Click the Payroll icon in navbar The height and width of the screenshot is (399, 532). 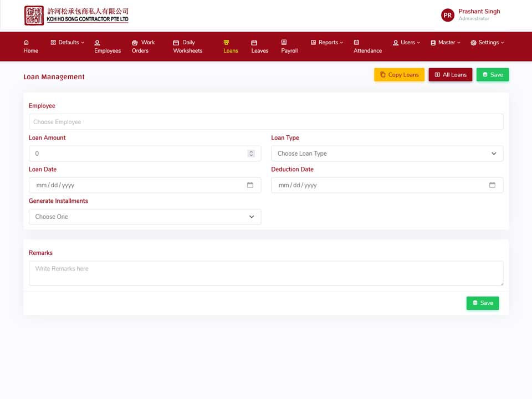[x=284, y=42]
